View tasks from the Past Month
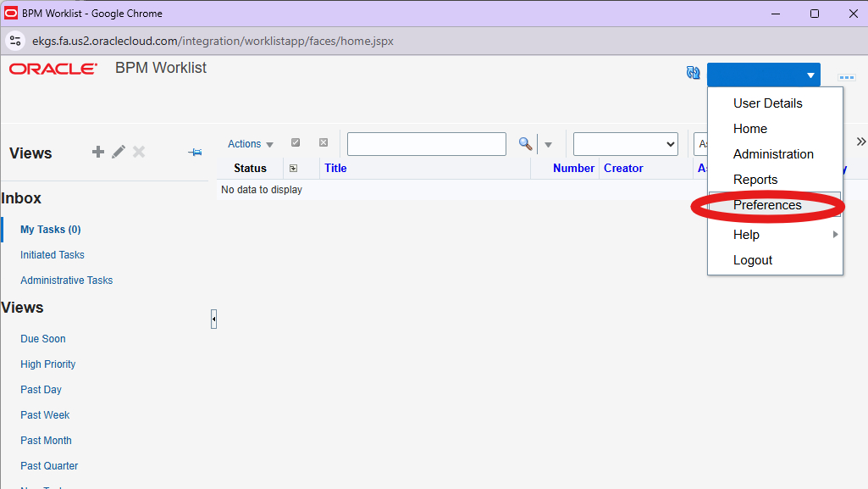Viewport: 868px width, 489px height. [46, 440]
